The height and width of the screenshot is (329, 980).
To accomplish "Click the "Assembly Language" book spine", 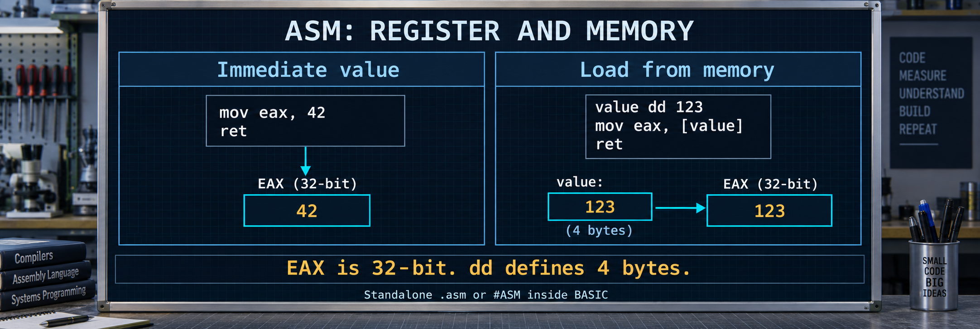I will (x=45, y=275).
